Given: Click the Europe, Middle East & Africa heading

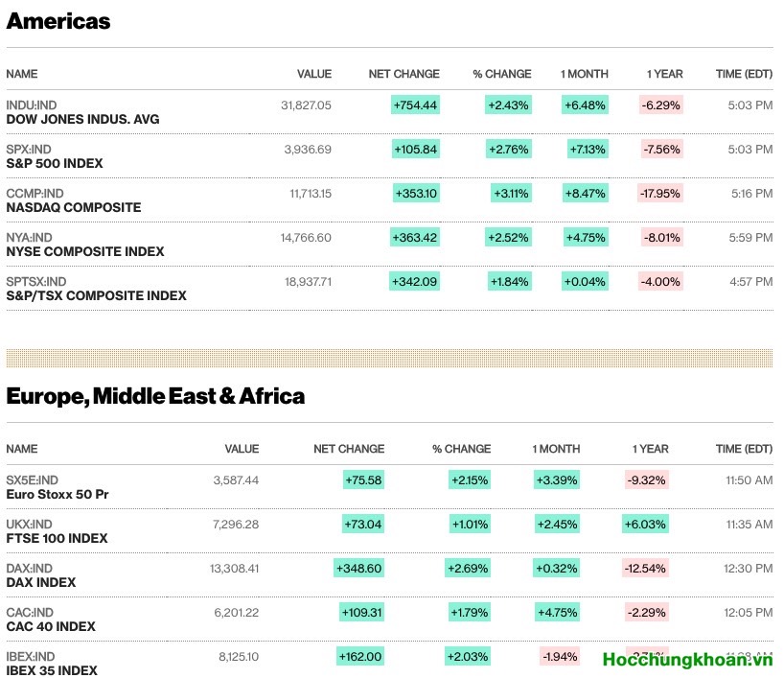Looking at the screenshot, I should pyautogui.click(x=155, y=396).
